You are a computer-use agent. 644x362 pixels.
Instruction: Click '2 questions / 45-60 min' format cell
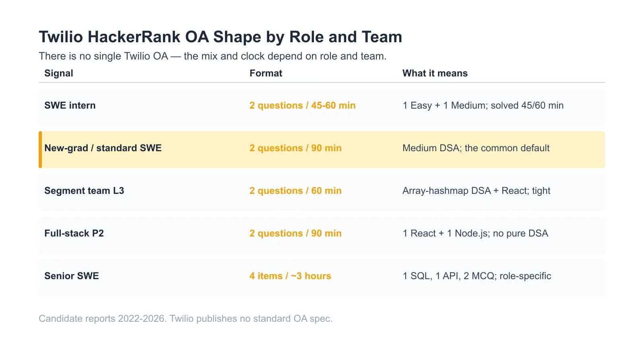coord(302,105)
